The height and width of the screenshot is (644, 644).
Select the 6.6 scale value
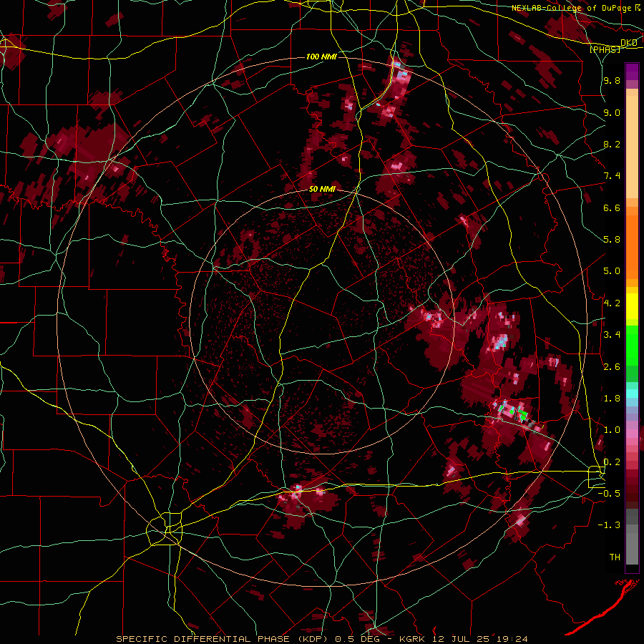612,208
